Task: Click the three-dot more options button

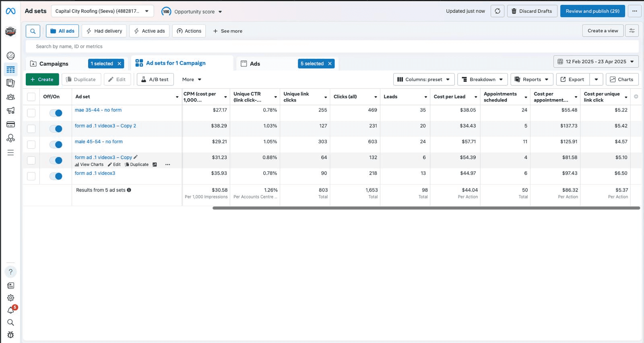Action: pyautogui.click(x=635, y=11)
